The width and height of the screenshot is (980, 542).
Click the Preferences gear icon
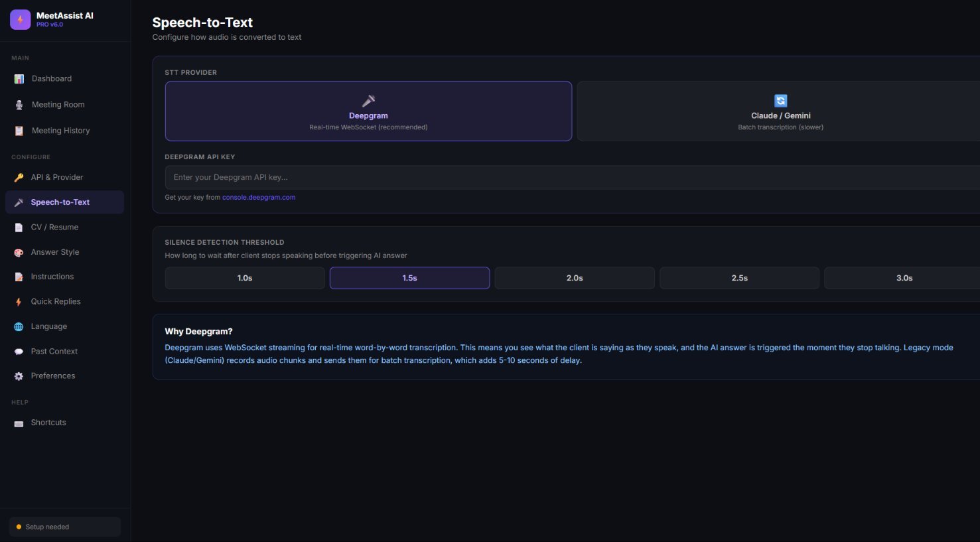point(19,376)
